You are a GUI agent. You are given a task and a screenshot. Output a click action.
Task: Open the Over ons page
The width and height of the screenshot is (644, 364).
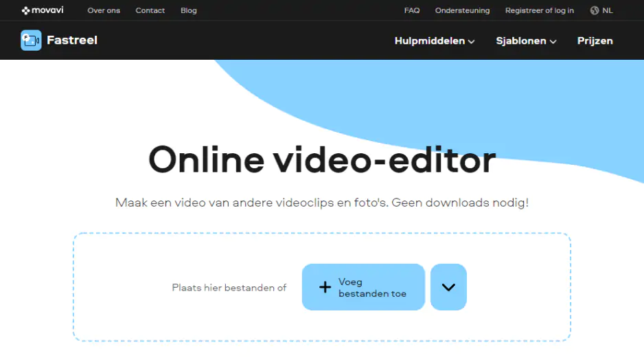[x=104, y=10]
